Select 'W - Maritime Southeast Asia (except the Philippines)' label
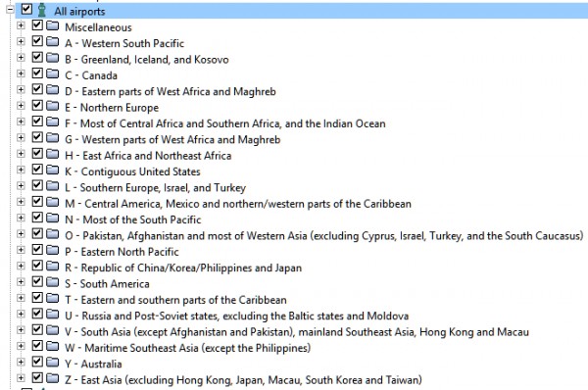This screenshot has height=390, width=588. click(187, 348)
